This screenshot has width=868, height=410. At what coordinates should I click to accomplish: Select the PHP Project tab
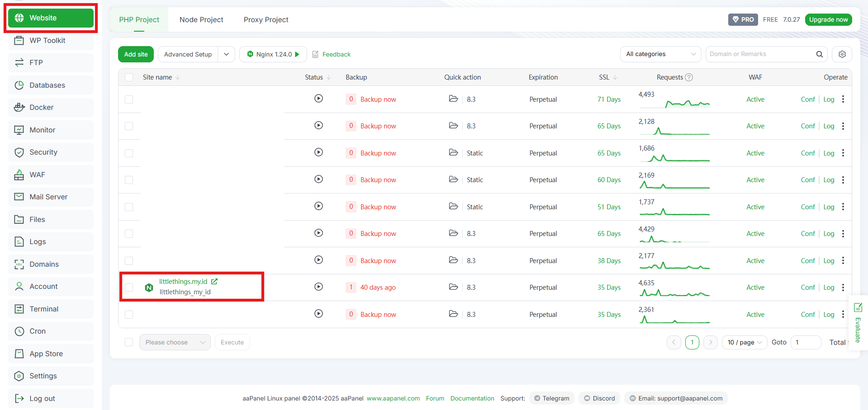coord(139,19)
